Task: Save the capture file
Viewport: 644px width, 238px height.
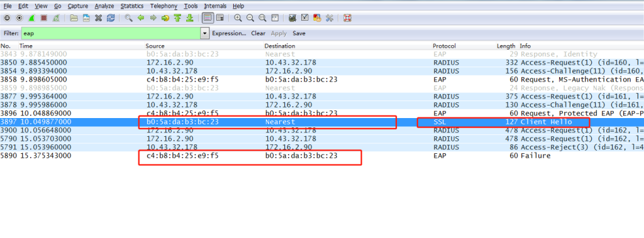Action: pos(86,18)
